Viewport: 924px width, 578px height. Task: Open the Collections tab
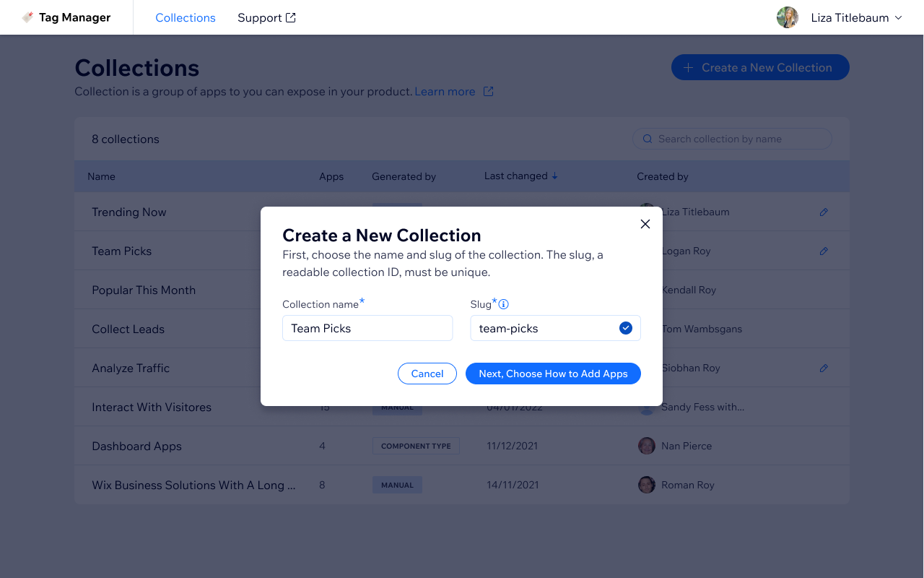pos(186,17)
